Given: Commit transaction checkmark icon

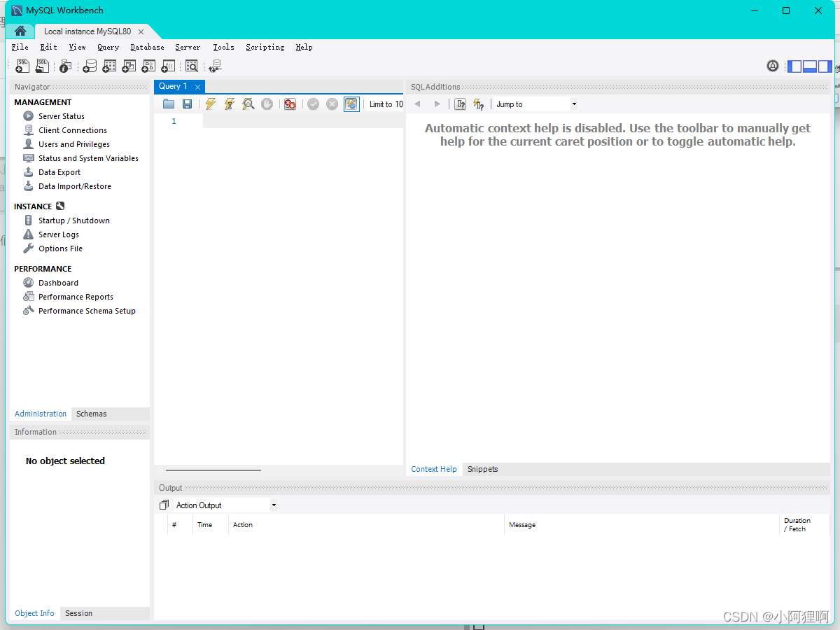Looking at the screenshot, I should point(313,104).
